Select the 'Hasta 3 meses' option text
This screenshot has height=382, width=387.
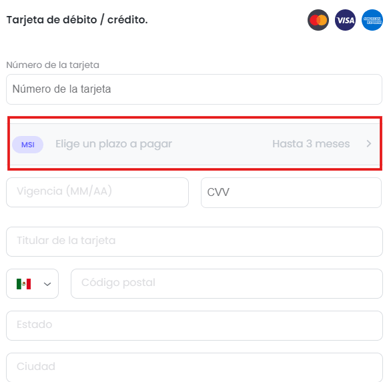tap(311, 144)
